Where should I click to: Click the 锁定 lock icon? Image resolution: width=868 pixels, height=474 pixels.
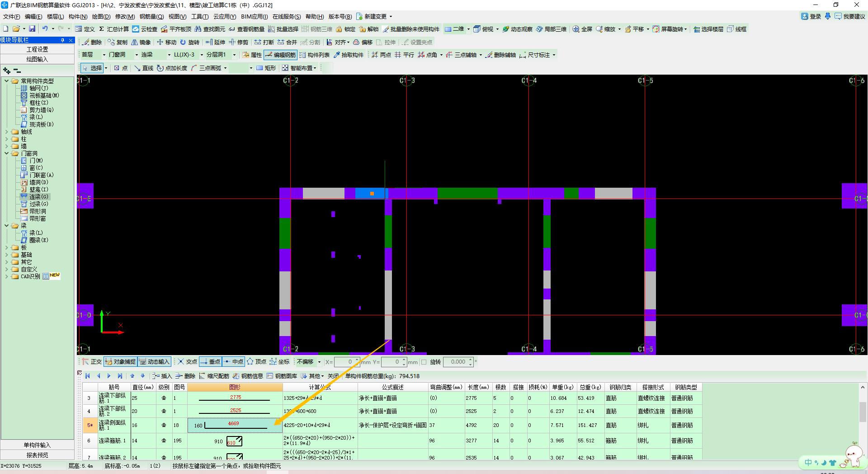[346, 29]
